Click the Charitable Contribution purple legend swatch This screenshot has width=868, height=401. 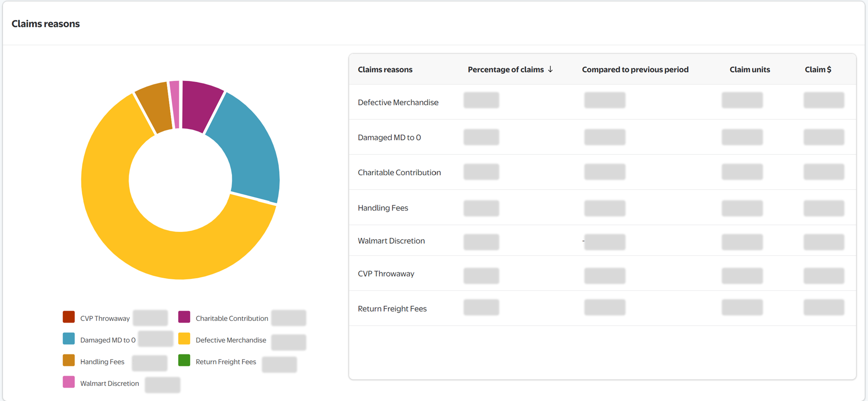pos(184,317)
